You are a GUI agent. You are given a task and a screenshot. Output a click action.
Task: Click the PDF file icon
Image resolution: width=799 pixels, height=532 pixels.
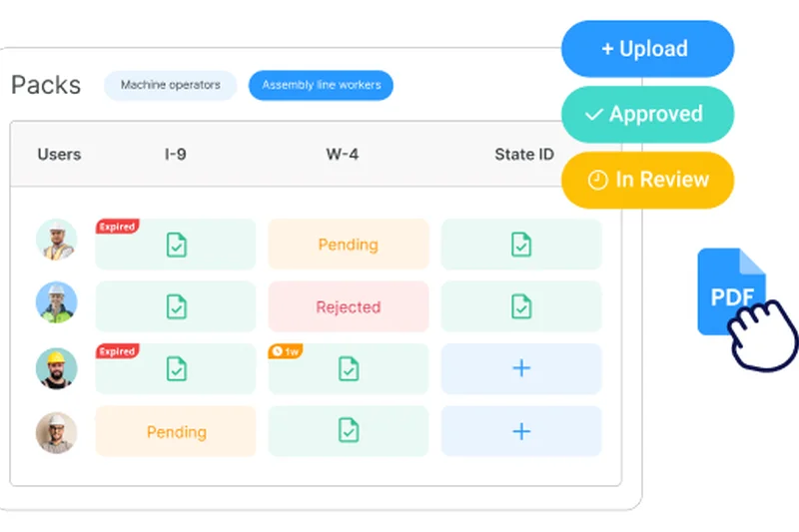(x=730, y=292)
